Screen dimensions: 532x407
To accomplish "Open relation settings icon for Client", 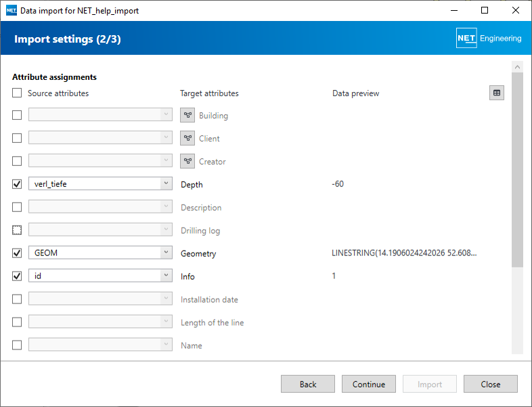I will (187, 138).
